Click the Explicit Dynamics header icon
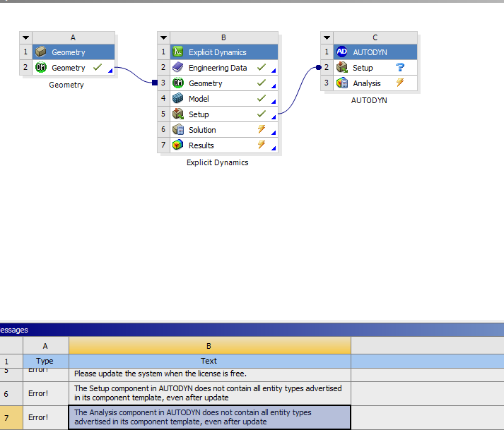Viewport: 504px width, 430px height. coord(177,52)
